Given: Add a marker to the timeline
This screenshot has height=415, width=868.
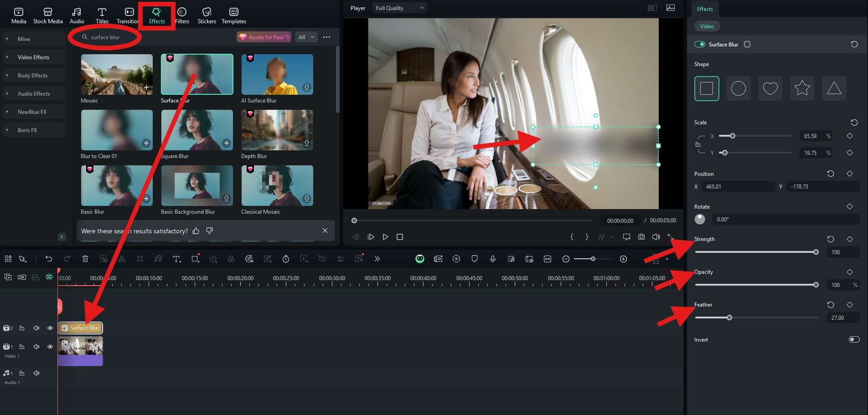Looking at the screenshot, I should point(475,259).
